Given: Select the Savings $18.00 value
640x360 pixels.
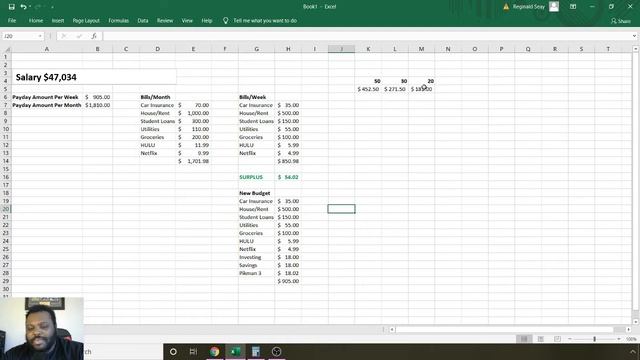Looking at the screenshot, I should (x=288, y=265).
